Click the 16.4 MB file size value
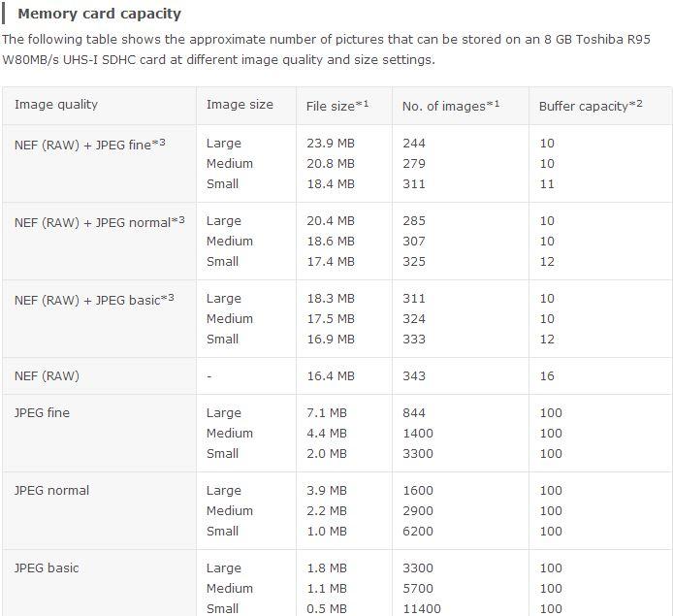 (x=331, y=375)
